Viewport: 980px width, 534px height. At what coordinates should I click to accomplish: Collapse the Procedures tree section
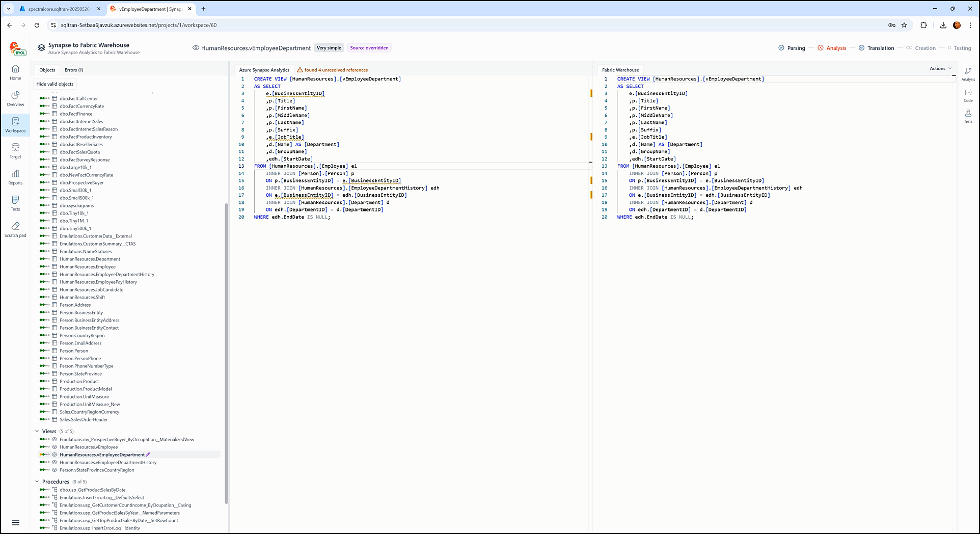coord(37,482)
